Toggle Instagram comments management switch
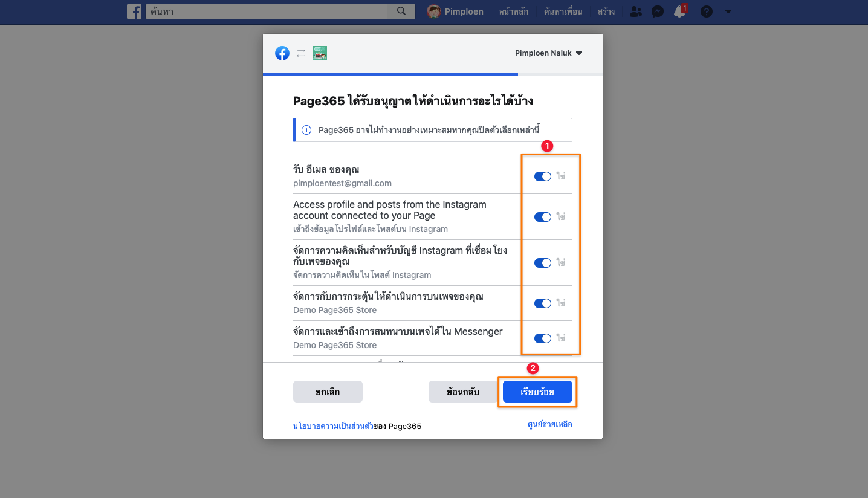The image size is (868, 498). (543, 262)
